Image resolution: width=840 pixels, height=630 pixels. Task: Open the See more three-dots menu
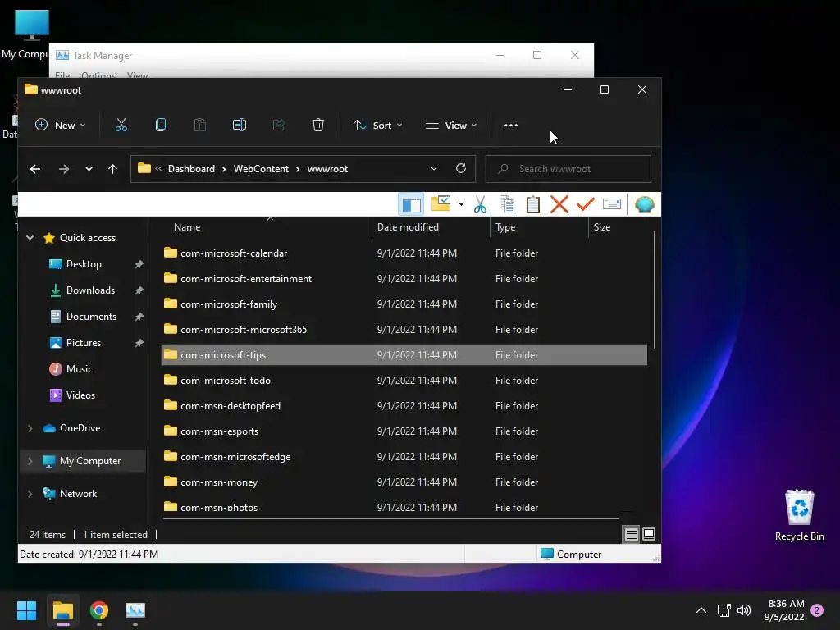pyautogui.click(x=511, y=125)
